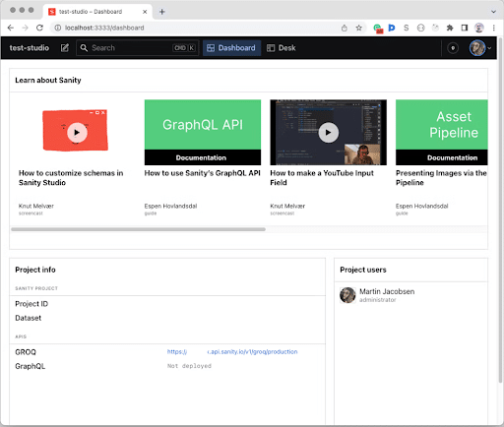Click the site info icon in address bar
Image resolution: width=504 pixels, height=427 pixels.
click(57, 28)
